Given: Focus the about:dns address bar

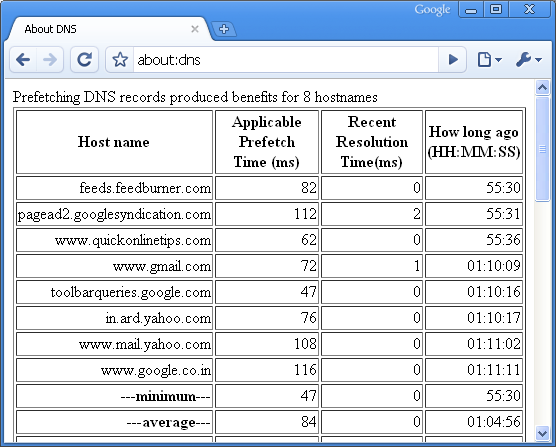Looking at the screenshot, I should [285, 60].
